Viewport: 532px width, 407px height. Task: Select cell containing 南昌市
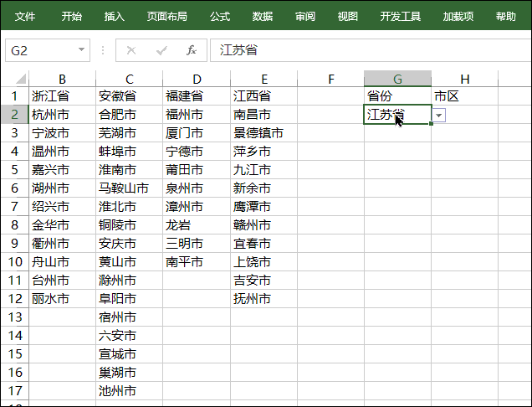[x=264, y=115]
